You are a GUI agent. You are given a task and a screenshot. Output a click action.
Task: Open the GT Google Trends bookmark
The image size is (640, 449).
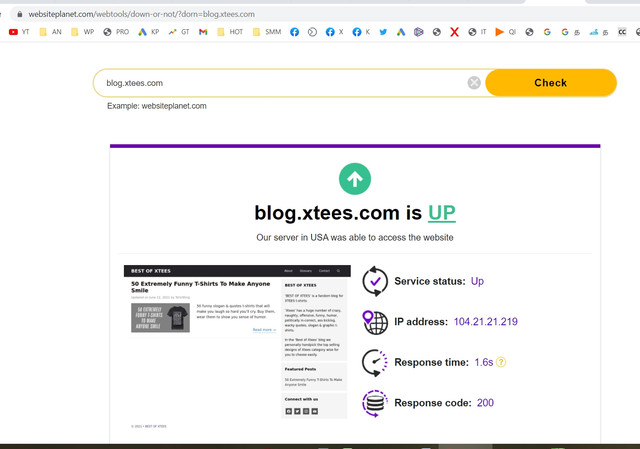point(179,32)
